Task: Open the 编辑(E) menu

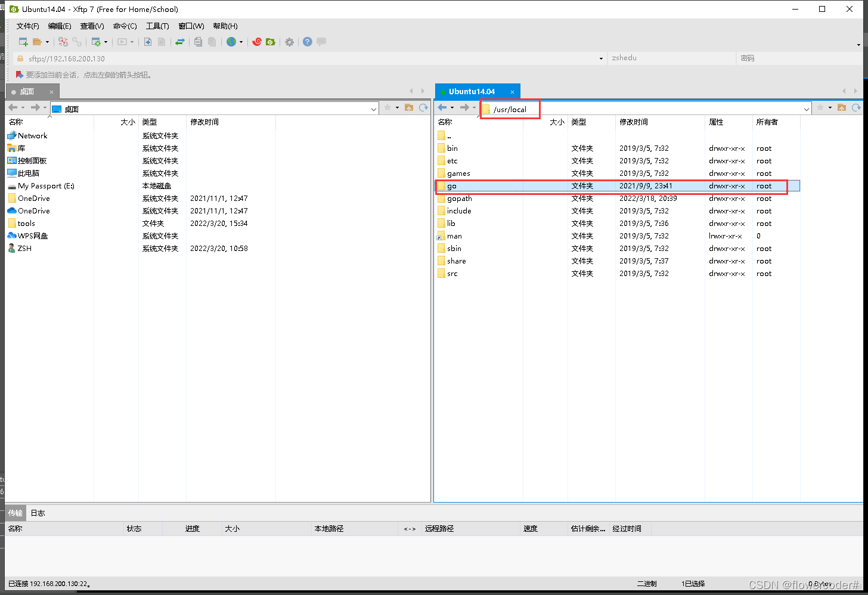Action: pos(60,26)
